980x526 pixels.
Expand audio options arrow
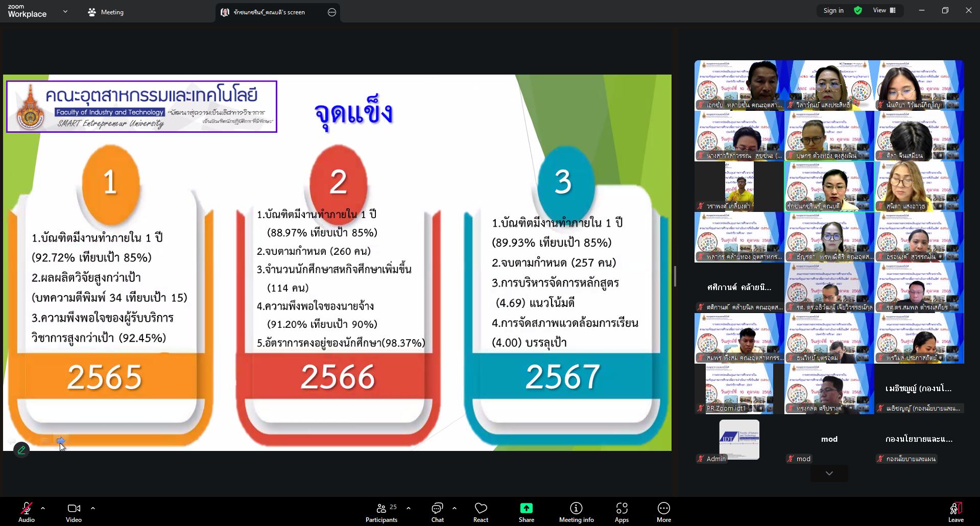point(43,508)
